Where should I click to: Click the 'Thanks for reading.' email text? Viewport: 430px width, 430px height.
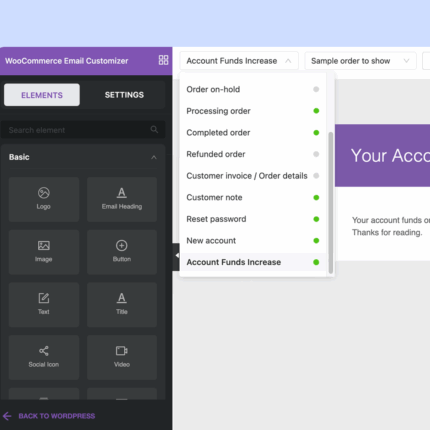(x=387, y=232)
